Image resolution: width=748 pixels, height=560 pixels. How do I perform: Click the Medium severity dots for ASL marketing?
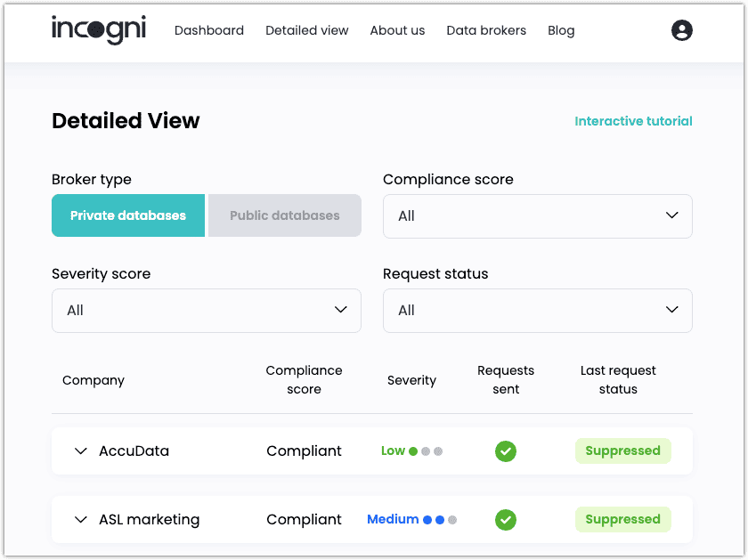(x=440, y=520)
